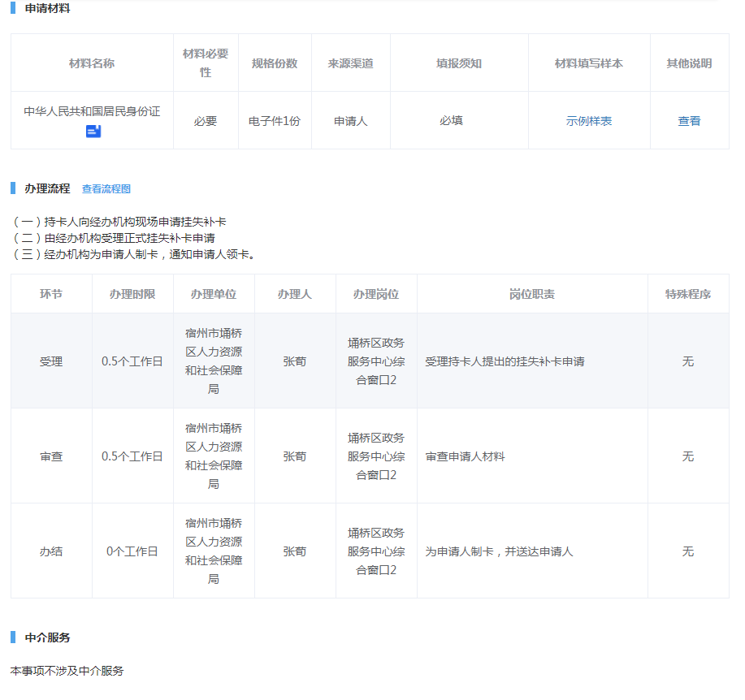Select the 中华人民共和国居民身份证 material name
This screenshot has width=745, height=700.
coord(92,112)
